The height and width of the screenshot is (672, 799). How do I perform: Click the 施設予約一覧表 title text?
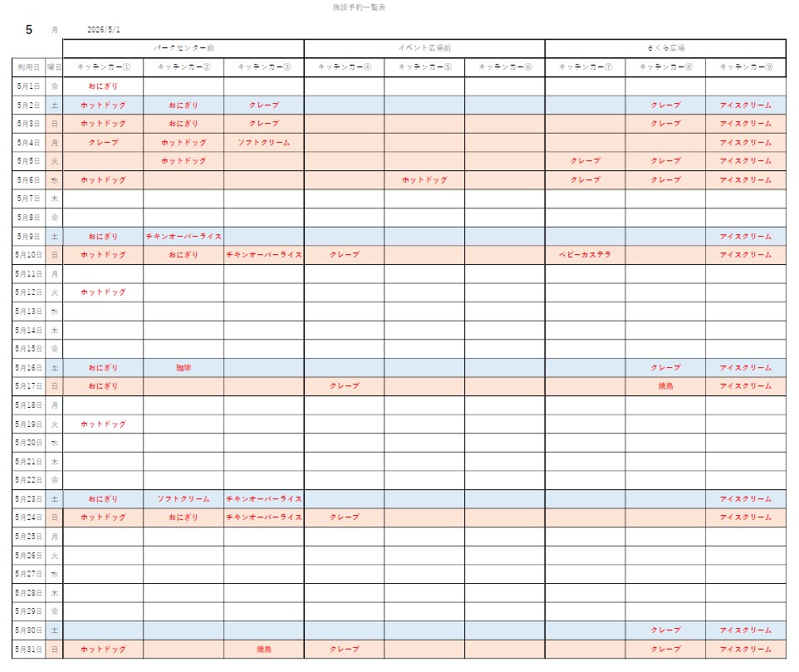[x=359, y=7]
